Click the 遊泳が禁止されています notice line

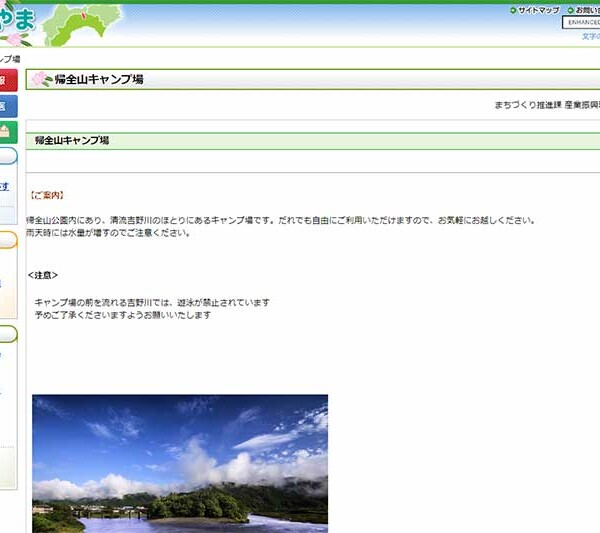[152, 303]
